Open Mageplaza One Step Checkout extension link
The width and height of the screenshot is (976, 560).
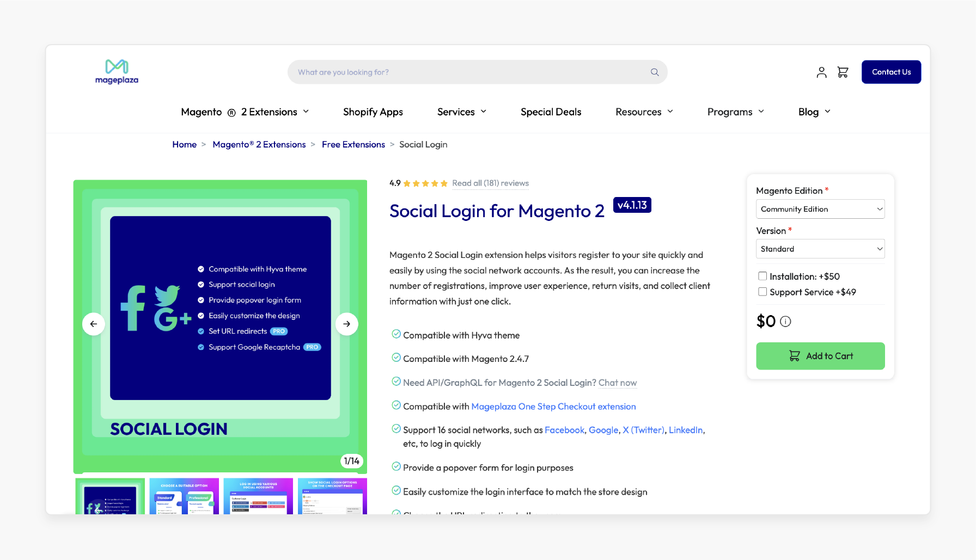[x=553, y=407]
